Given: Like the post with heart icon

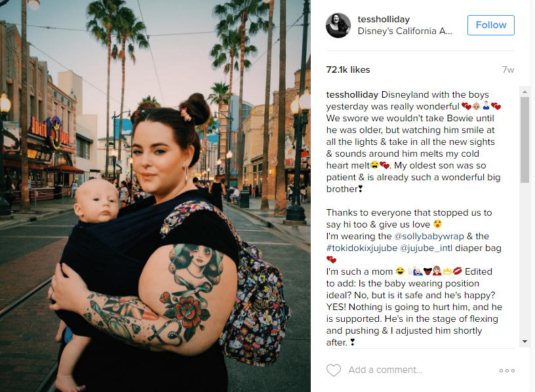Looking at the screenshot, I should [333, 370].
